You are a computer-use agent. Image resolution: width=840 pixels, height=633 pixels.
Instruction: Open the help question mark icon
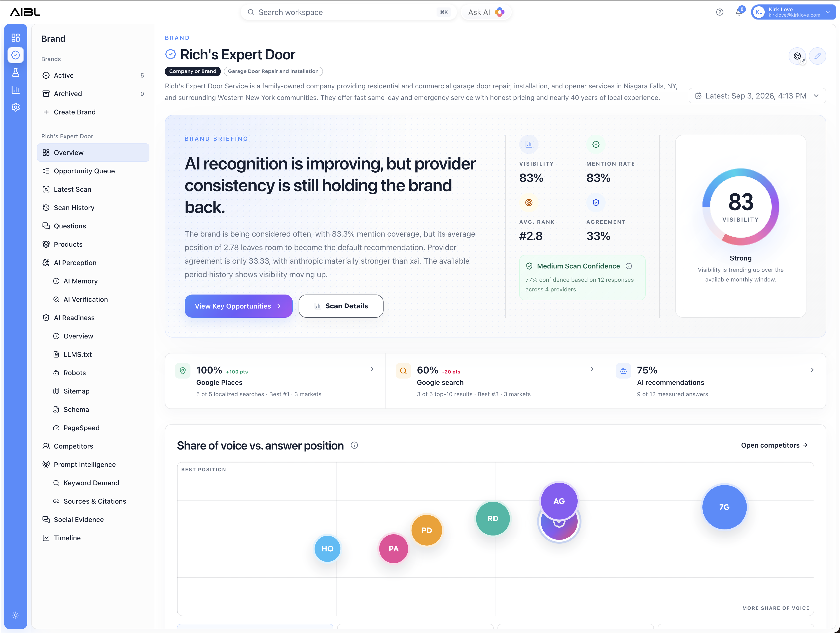point(720,12)
